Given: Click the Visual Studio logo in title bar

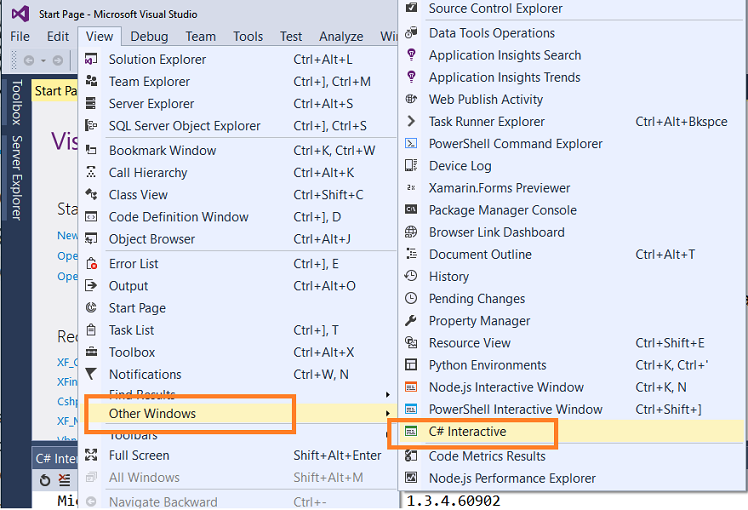Looking at the screenshot, I should pos(20,14).
